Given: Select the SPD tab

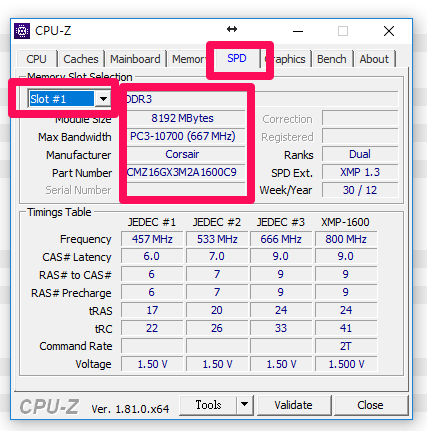Looking at the screenshot, I should (237, 58).
